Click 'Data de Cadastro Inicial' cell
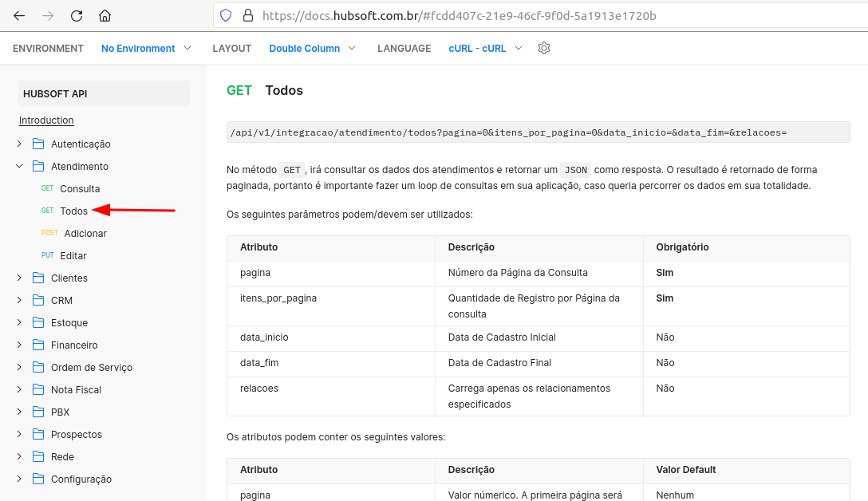The width and height of the screenshot is (868, 501). point(539,338)
